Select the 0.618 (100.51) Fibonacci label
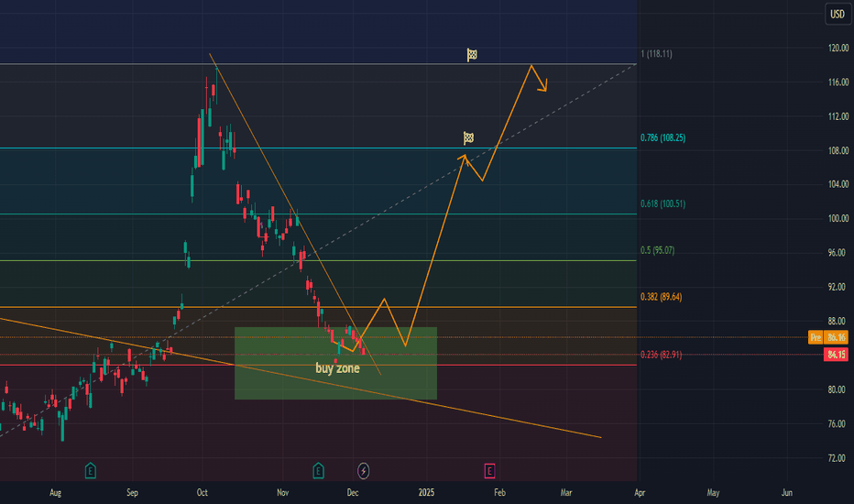The height and width of the screenshot is (504, 854). (662, 203)
